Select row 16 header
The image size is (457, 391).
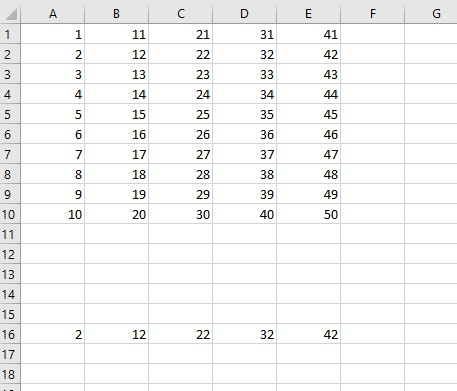pos(10,334)
